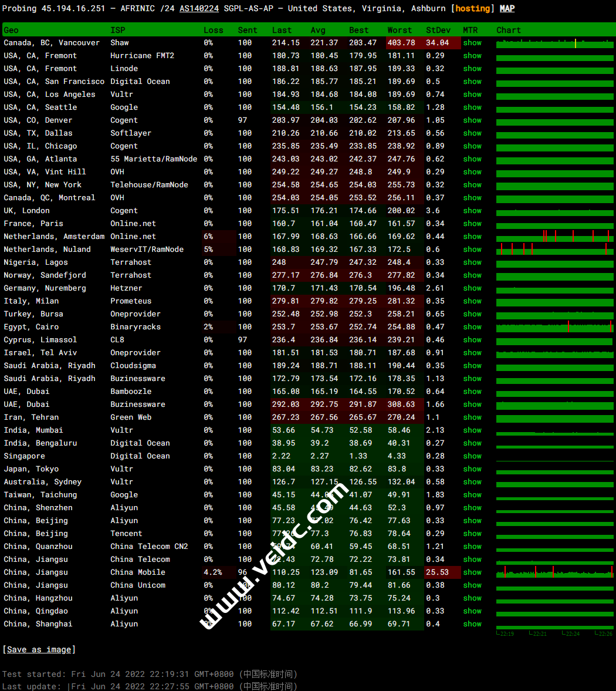
Task: Show MTR for India, Mumbai Vultr
Action: [472, 430]
